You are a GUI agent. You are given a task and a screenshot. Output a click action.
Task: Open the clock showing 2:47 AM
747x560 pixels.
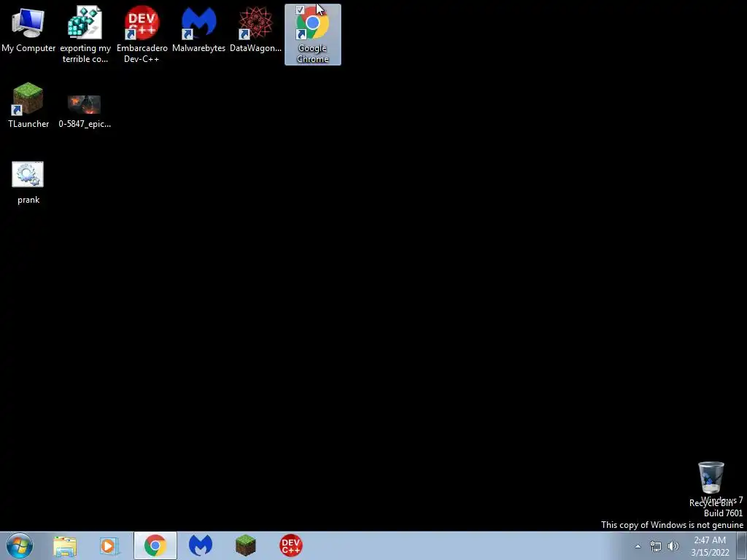tap(710, 546)
